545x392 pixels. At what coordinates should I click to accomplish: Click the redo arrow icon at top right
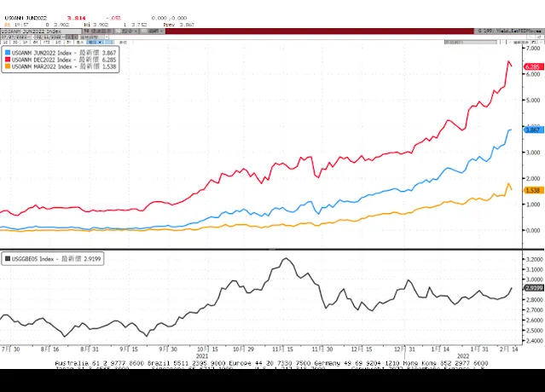point(539,37)
